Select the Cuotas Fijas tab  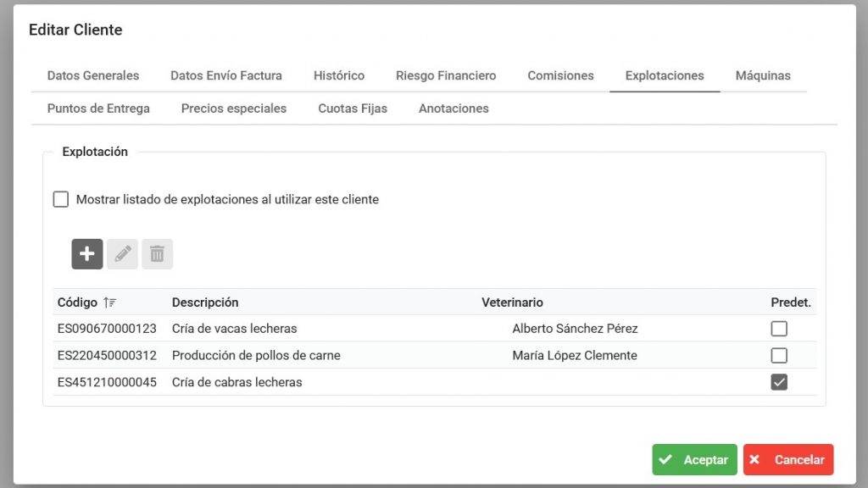point(353,108)
